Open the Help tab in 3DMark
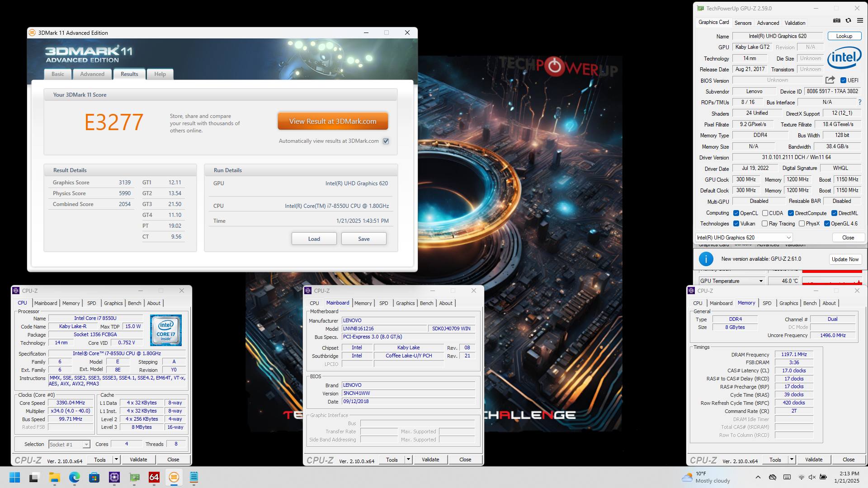868x488 pixels. coord(160,74)
